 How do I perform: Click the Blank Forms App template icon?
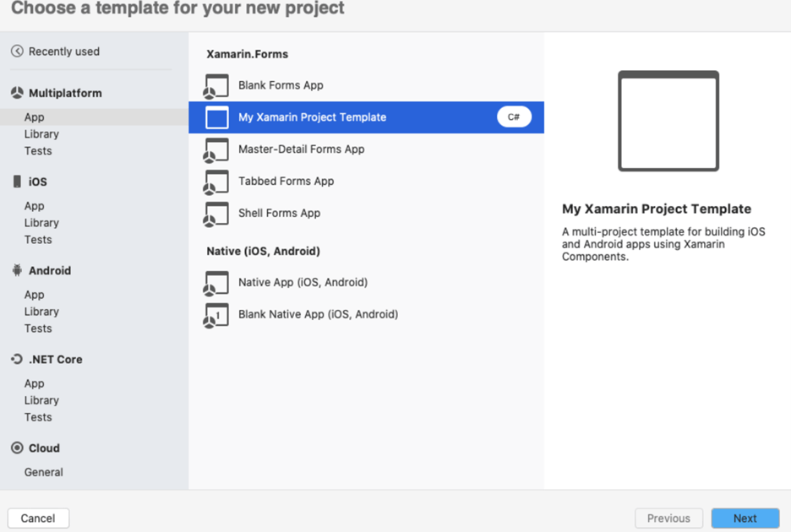coord(216,86)
